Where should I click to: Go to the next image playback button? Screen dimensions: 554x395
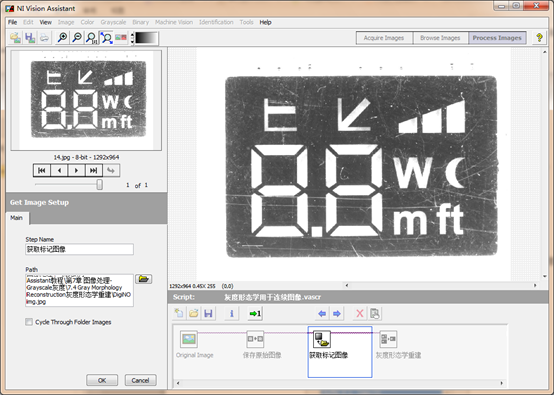click(76, 170)
